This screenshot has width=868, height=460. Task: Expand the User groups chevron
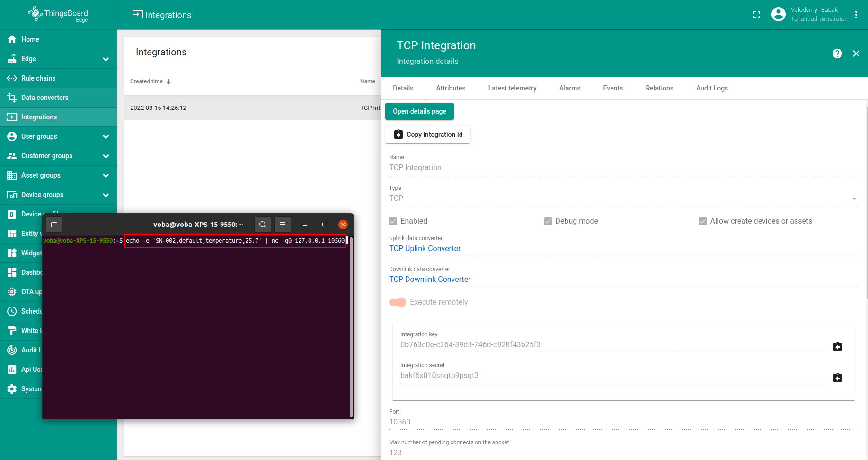coord(106,137)
